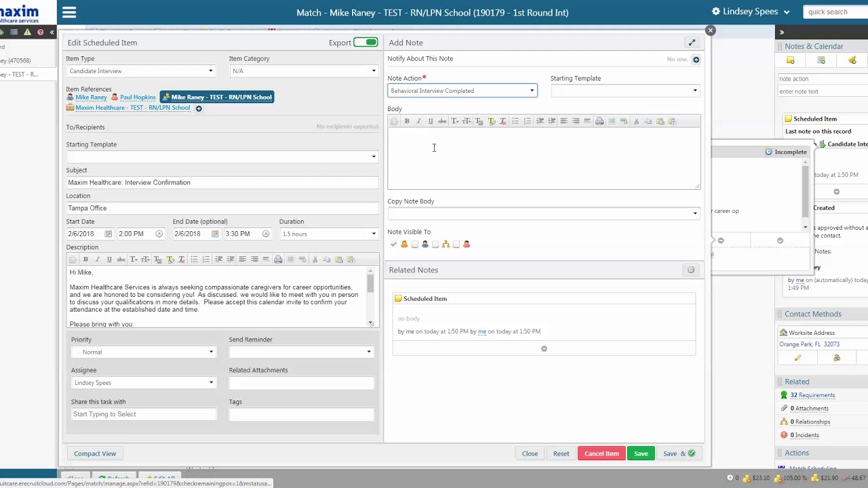Apply underline in note Body toolbar
This screenshot has width=868, height=488.
[x=430, y=121]
